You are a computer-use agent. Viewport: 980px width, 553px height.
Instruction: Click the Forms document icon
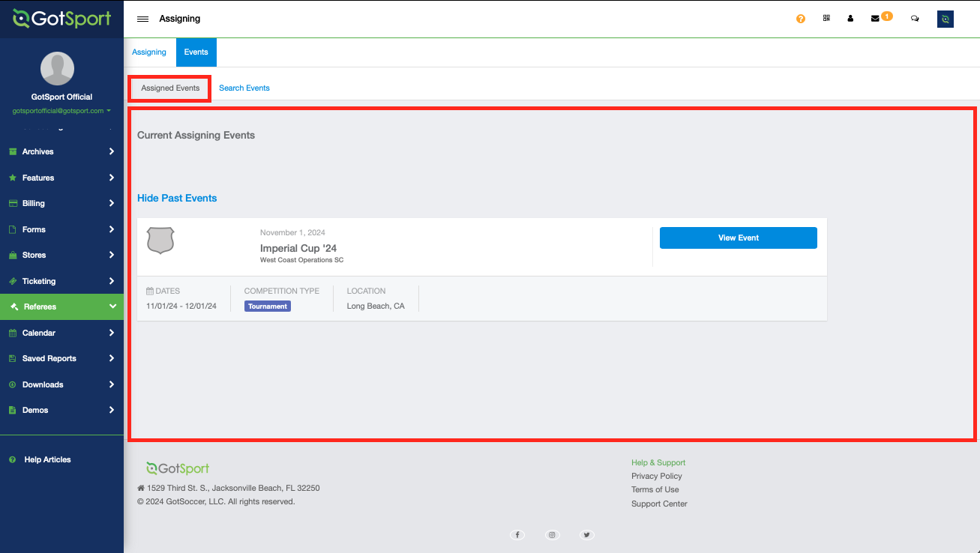[13, 229]
